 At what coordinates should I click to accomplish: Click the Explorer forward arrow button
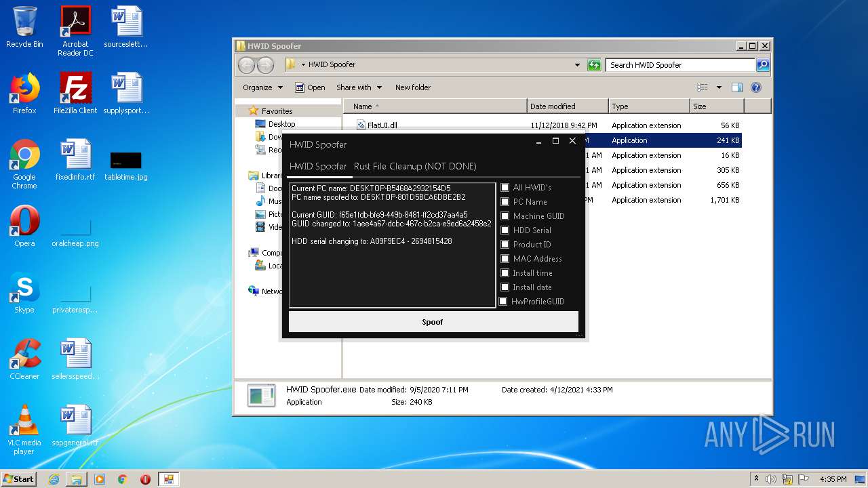coord(265,65)
